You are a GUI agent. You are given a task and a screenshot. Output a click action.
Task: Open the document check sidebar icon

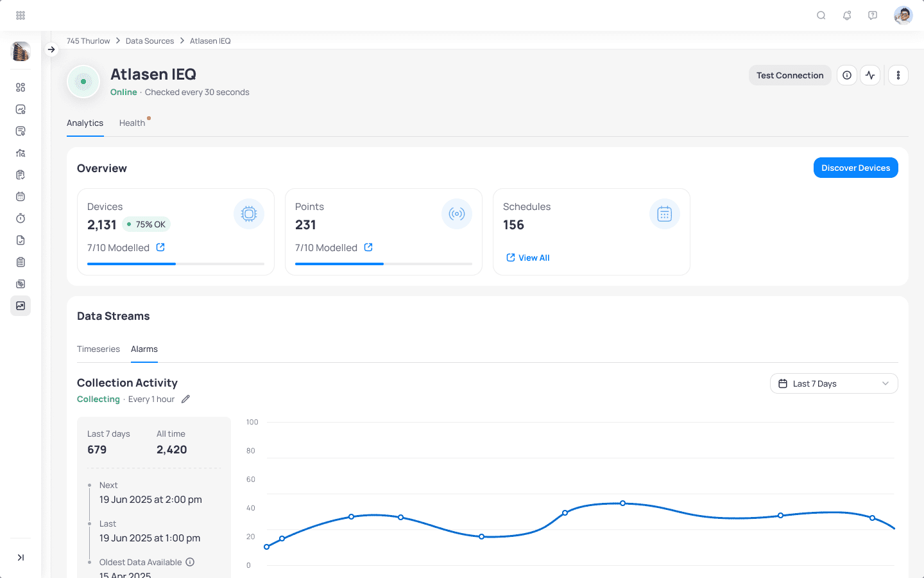[x=21, y=240]
